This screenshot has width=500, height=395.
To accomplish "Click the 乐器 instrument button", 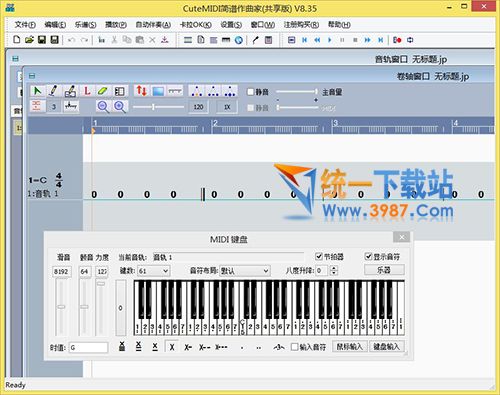I will point(384,270).
